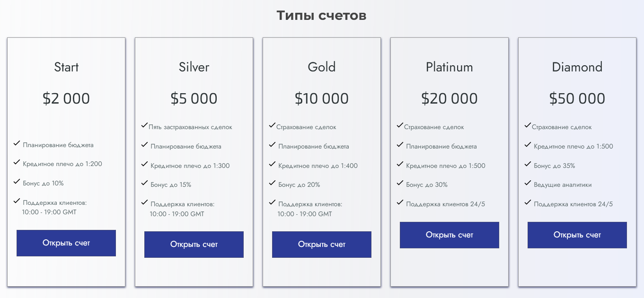644x298 pixels.
Task: Click the Типы счетов heading
Action: (322, 15)
